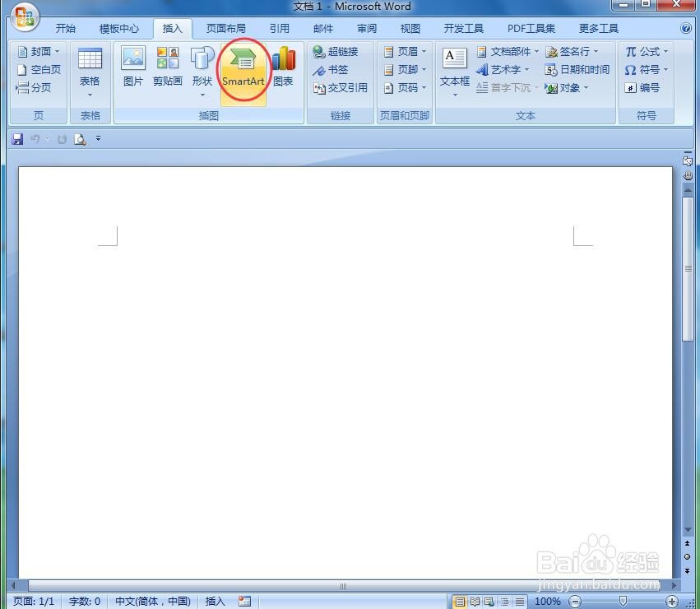Open the More Tools tab
The height and width of the screenshot is (609, 700).
click(599, 29)
